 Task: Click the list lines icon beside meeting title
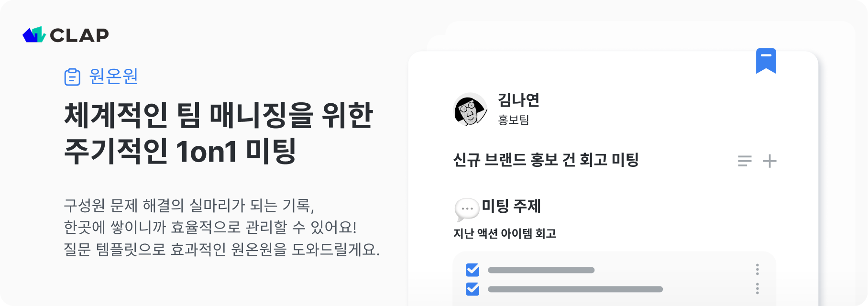745,161
